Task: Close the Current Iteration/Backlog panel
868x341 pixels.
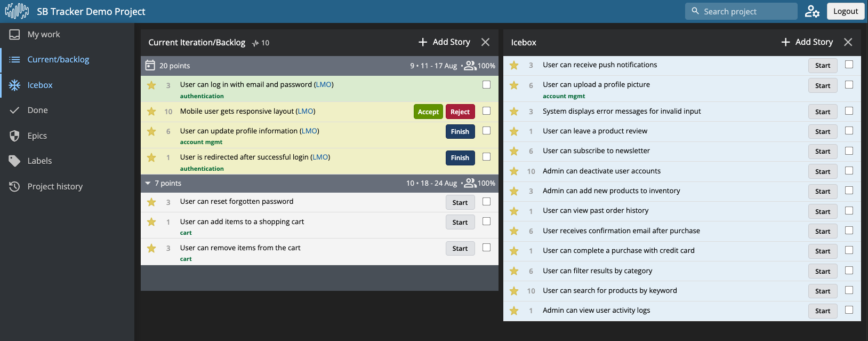Action: (485, 42)
